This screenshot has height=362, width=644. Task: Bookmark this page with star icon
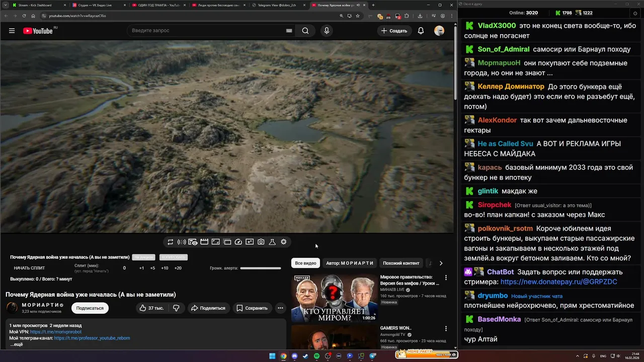(358, 16)
